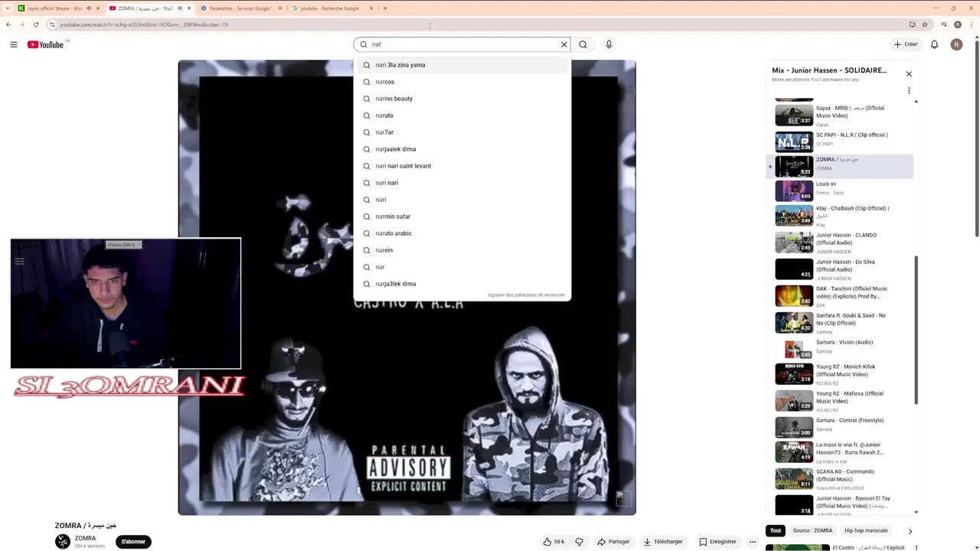
Task: Open 'Klay - Chalbou9 (Clip Officiel)' playlist entry
Action: pos(840,216)
